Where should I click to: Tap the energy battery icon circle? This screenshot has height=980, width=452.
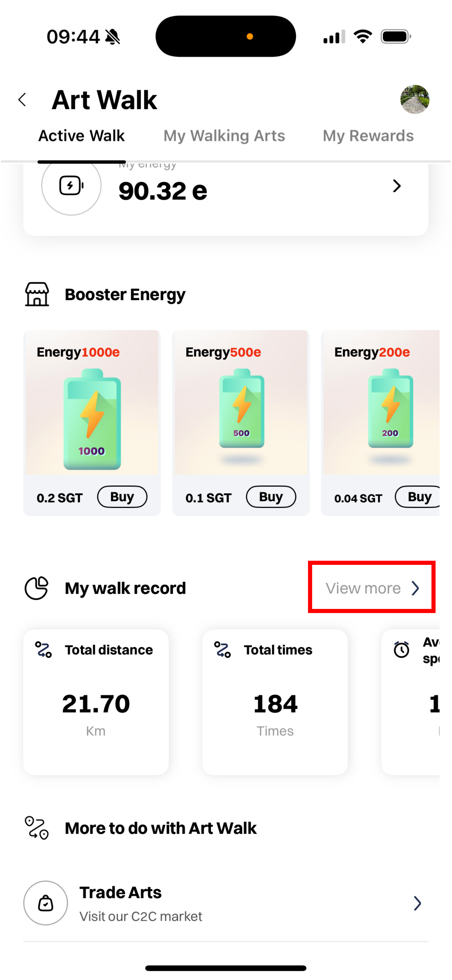pyautogui.click(x=71, y=186)
